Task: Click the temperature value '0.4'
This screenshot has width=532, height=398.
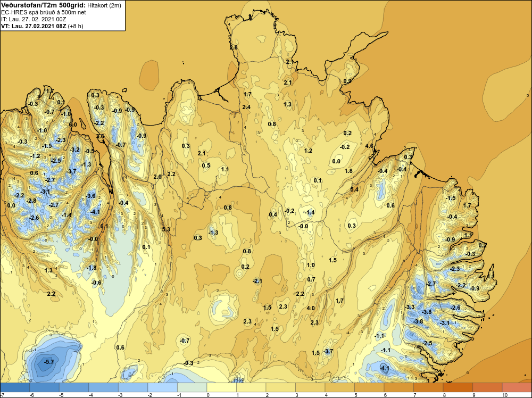Action: click(x=273, y=214)
